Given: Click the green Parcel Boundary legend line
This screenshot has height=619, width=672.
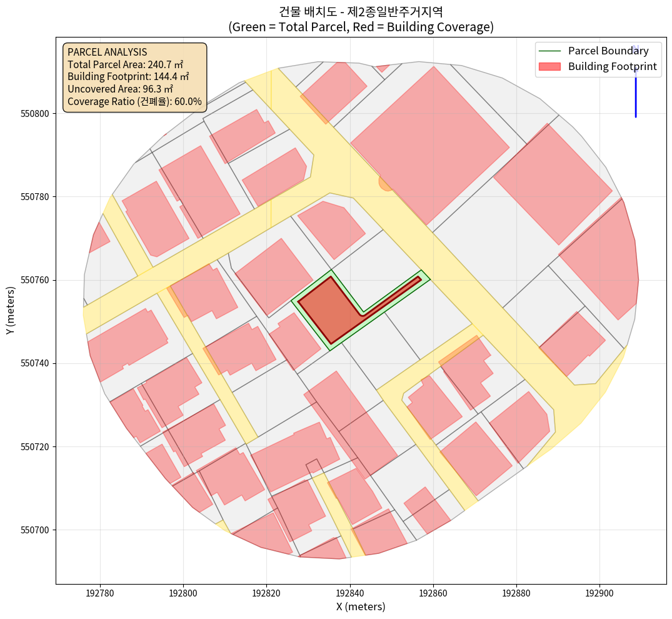Looking at the screenshot, I should point(549,51).
